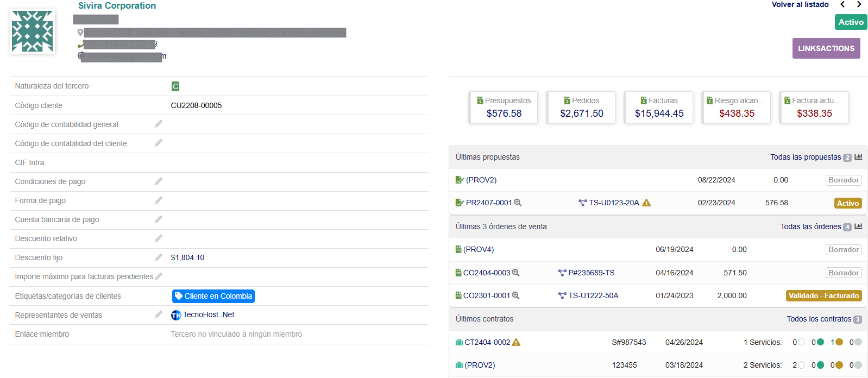Click the LINKSACTIONS button
Screen dimensions: 868x378
pos(826,48)
